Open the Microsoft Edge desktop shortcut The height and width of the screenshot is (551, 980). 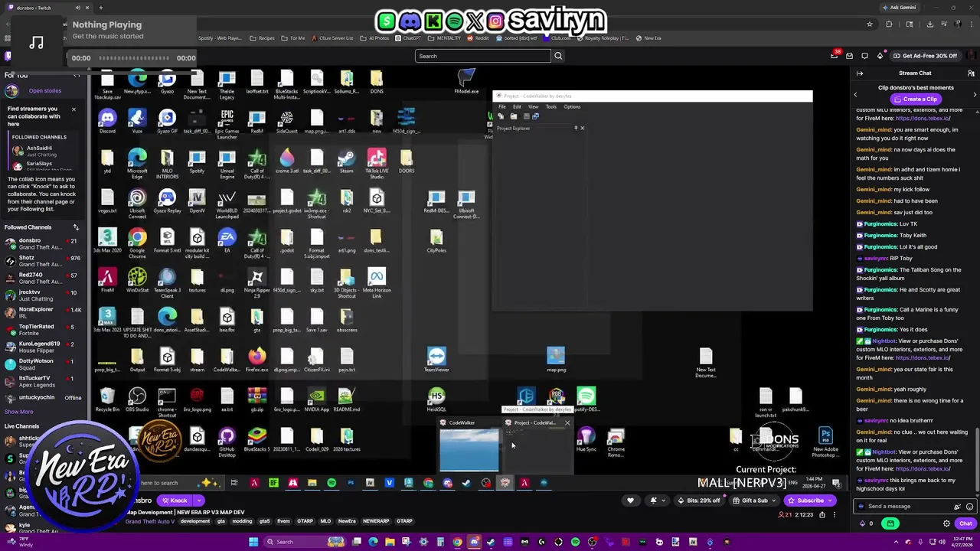coord(137,164)
